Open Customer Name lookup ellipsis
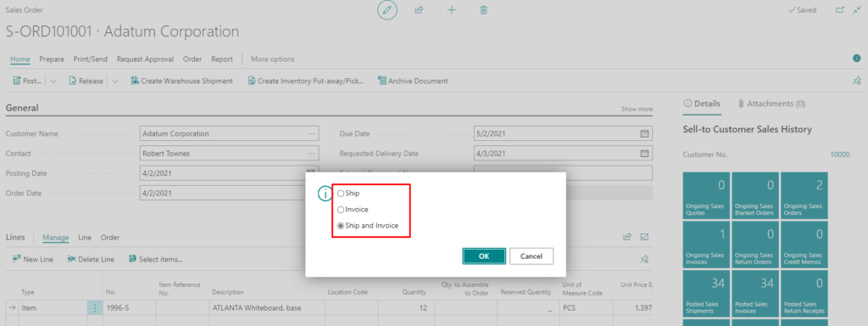Viewport: 868px width, 326px height. (x=312, y=133)
